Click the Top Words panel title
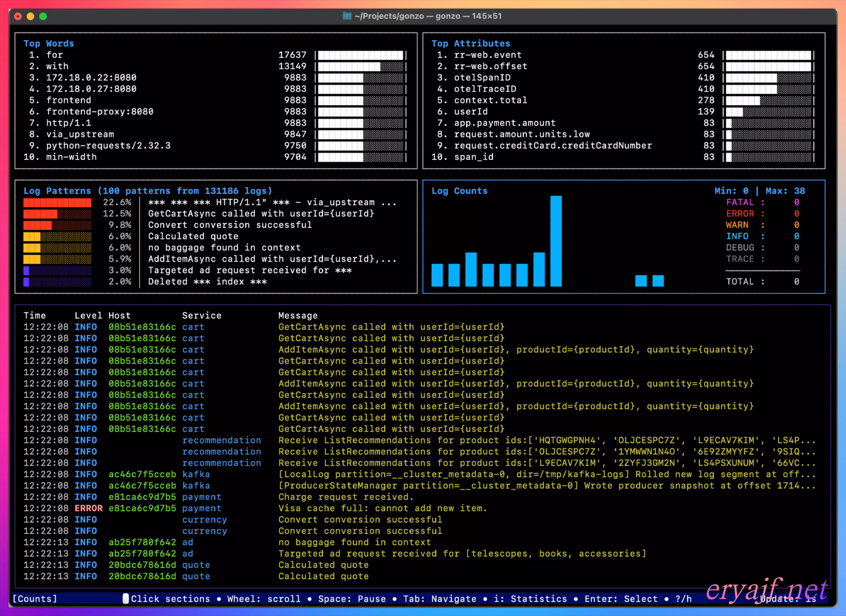 (48, 44)
